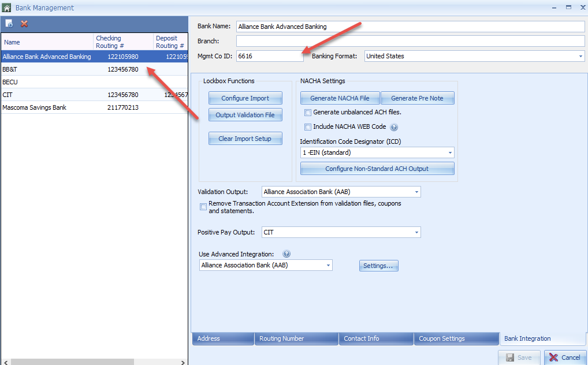Switch to the Address tab
588x365 pixels.
pos(223,339)
